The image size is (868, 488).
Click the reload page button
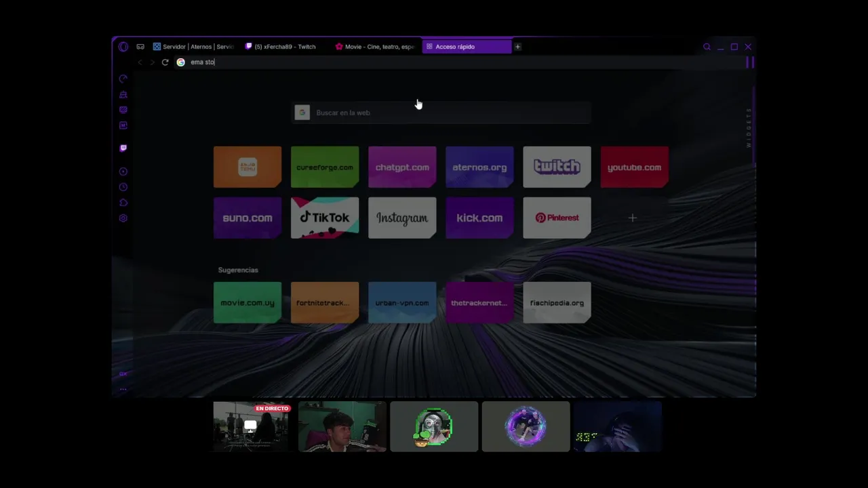click(165, 62)
